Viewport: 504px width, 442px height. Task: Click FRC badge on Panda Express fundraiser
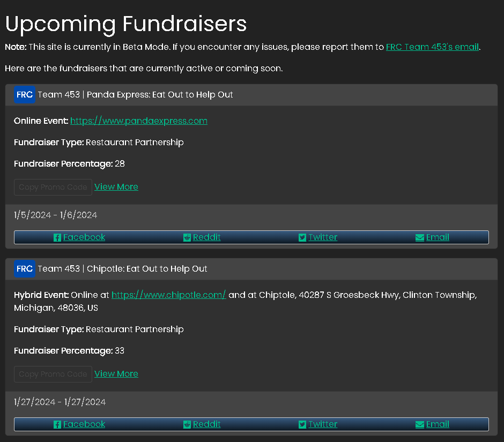pos(25,95)
